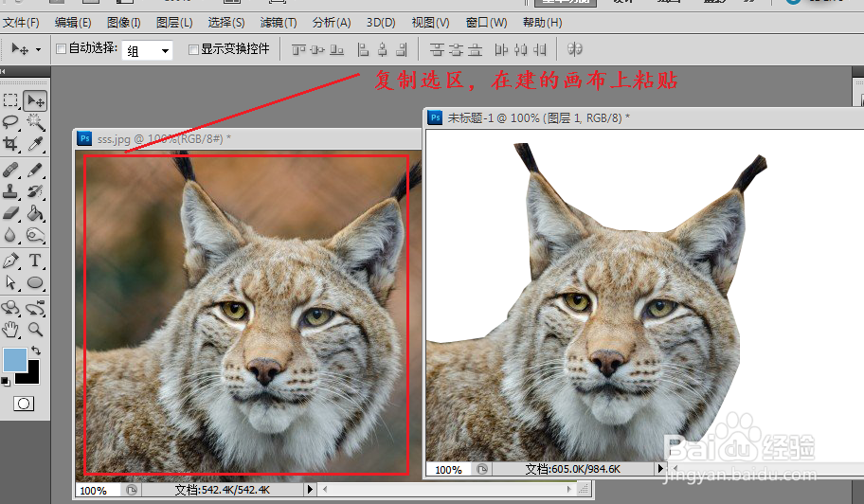Open the 选择(S) menu
Image resolution: width=864 pixels, height=504 pixels.
225,23
